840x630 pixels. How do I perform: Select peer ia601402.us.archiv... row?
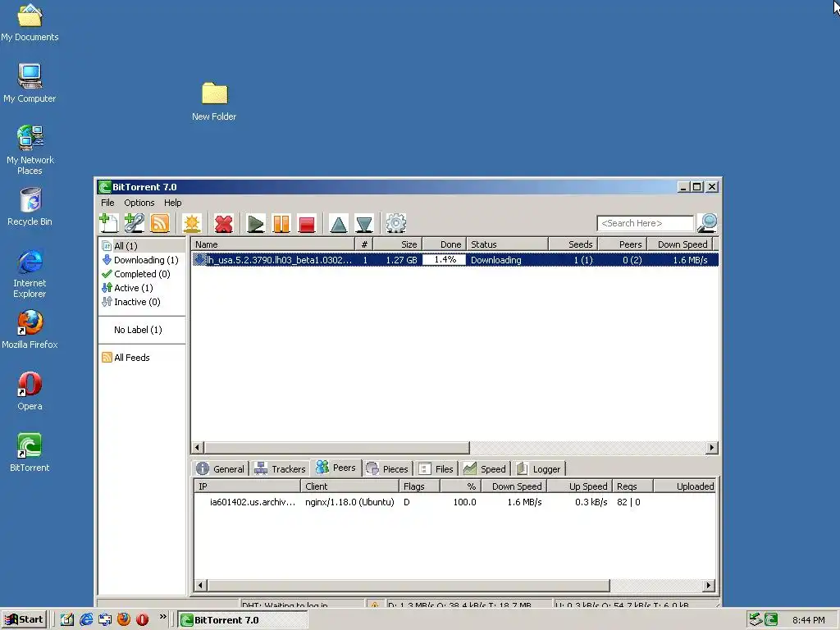click(454, 502)
